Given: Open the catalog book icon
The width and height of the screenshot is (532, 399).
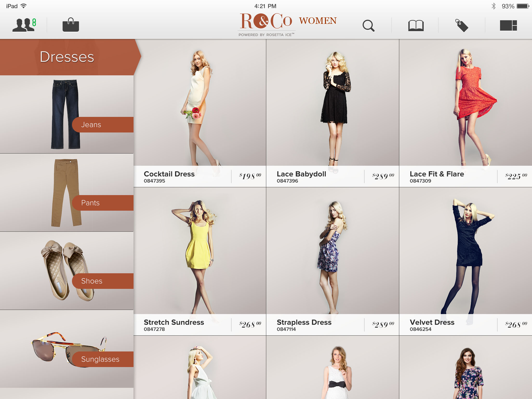Looking at the screenshot, I should pos(416,26).
